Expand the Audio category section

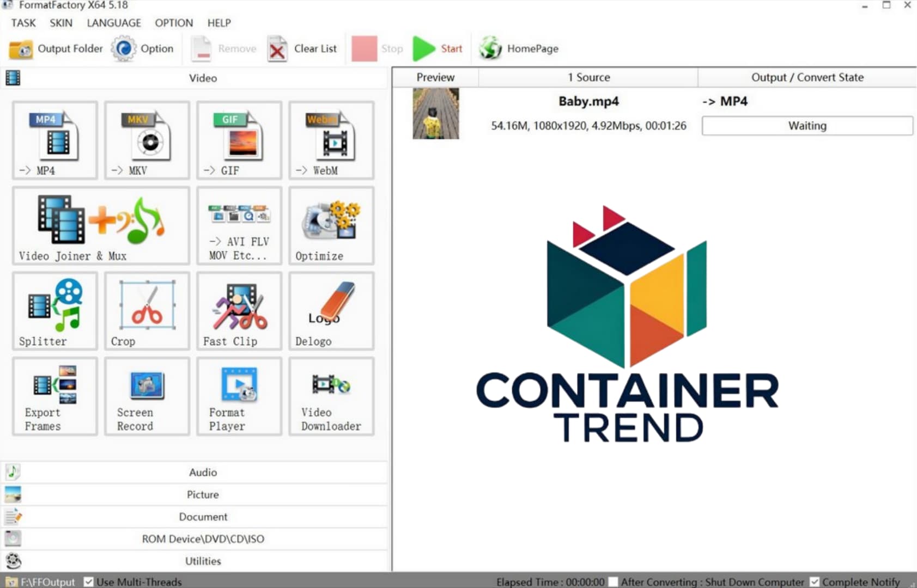pos(203,472)
